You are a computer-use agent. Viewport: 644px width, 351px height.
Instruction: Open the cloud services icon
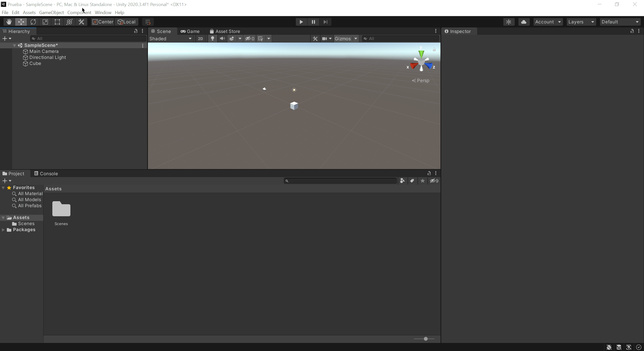point(524,22)
